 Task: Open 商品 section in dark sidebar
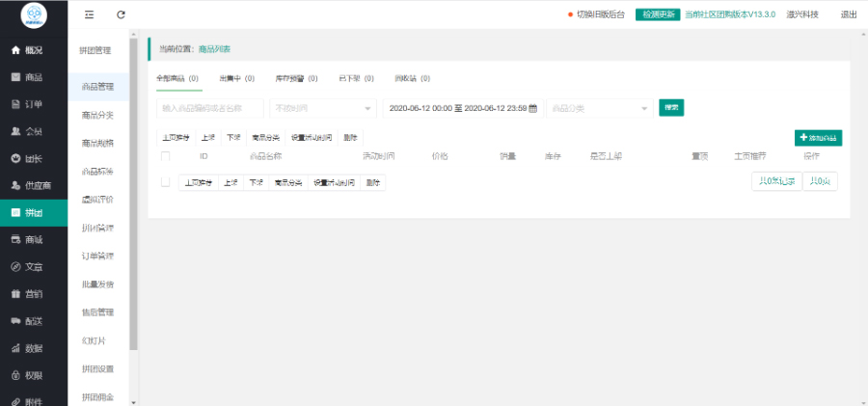tap(34, 77)
